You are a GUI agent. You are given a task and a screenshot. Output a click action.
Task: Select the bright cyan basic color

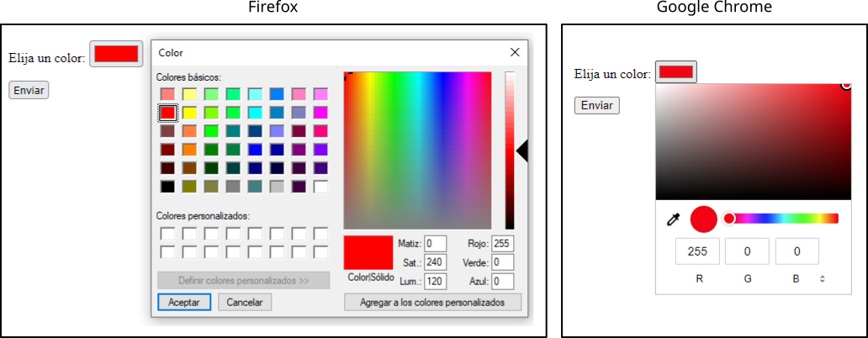tap(255, 113)
